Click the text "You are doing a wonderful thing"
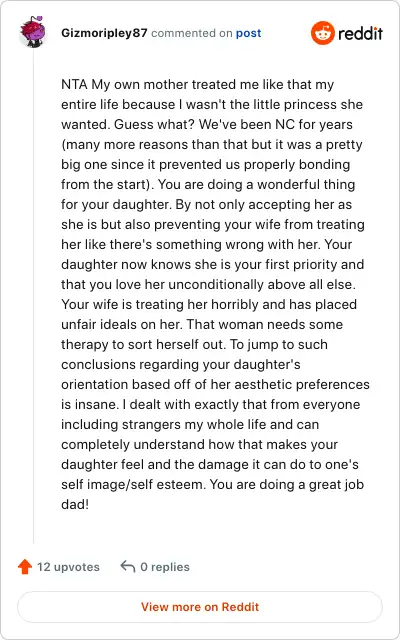Screen dimensions: 400x640 pos(258,184)
